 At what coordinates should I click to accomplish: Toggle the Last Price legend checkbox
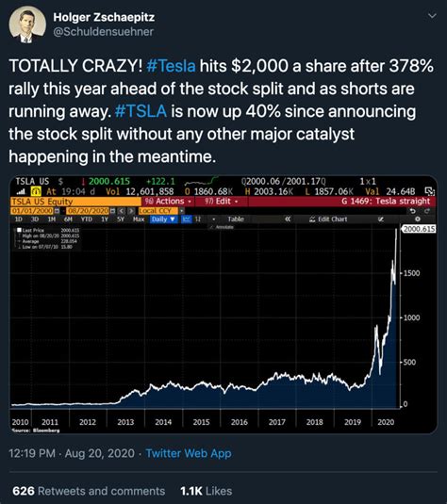tap(19, 230)
